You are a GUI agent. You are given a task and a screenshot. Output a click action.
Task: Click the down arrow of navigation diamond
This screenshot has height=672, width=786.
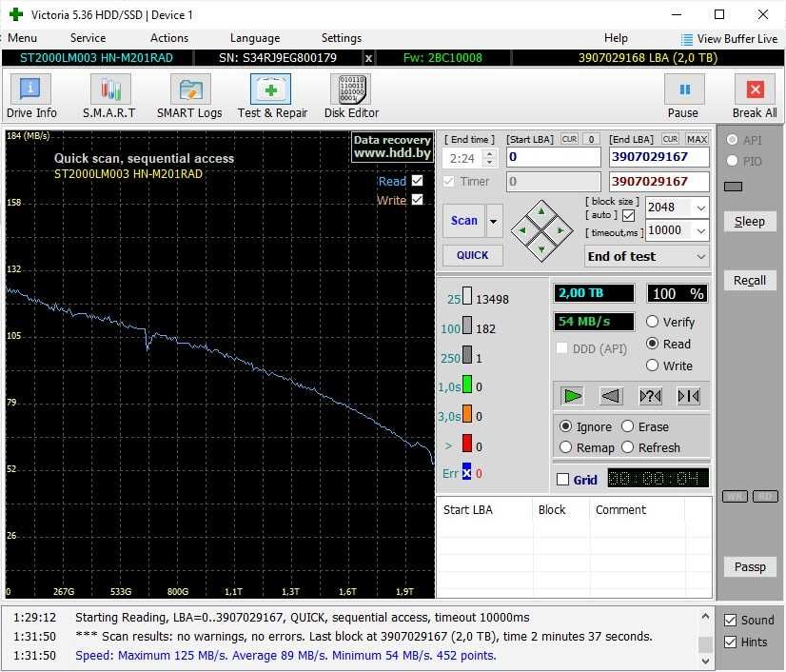tap(541, 249)
